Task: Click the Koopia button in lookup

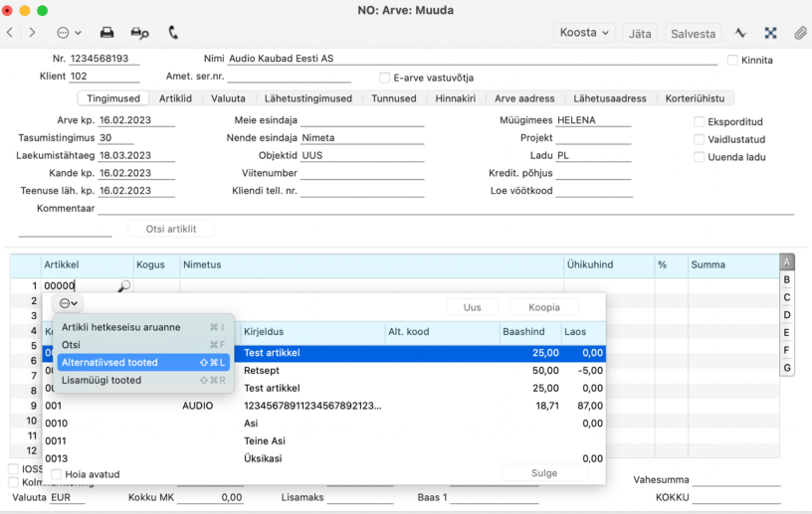Action: click(543, 307)
